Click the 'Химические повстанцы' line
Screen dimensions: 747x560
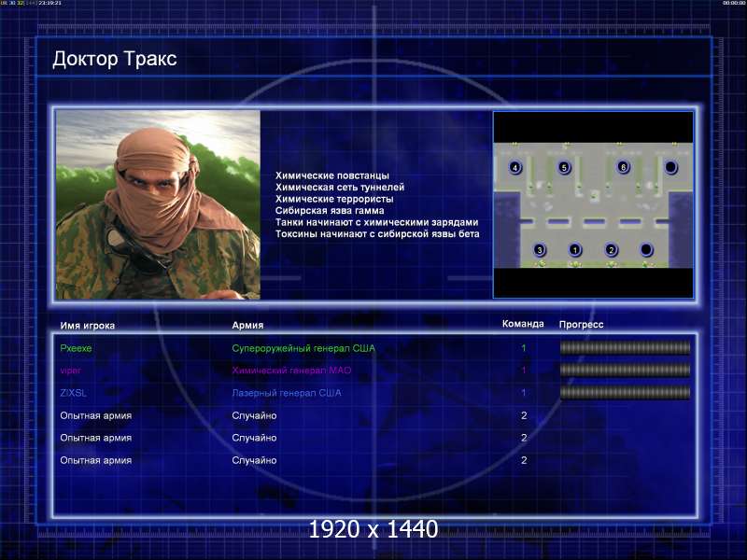tap(332, 175)
